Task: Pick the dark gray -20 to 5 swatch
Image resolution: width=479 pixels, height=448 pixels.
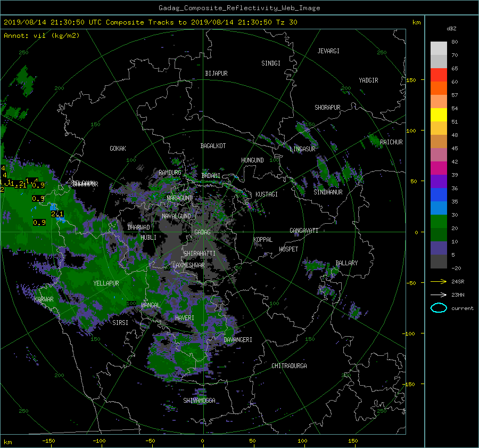Action: pyautogui.click(x=439, y=261)
